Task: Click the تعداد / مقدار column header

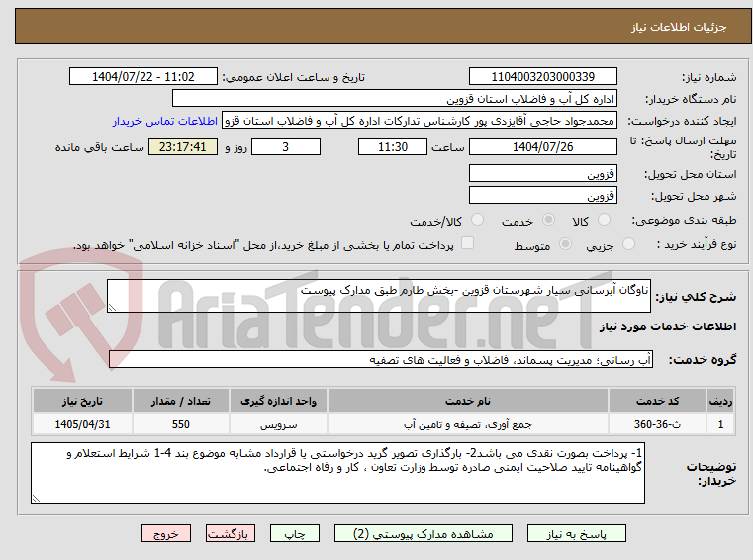Action: pos(181,401)
